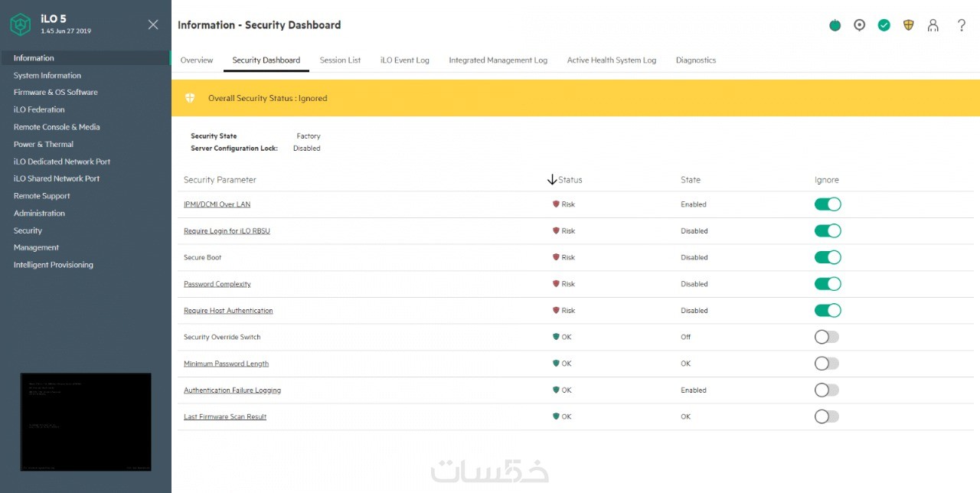Select Power & Thermal in the sidebar
Image resolution: width=980 pixels, height=493 pixels.
coord(44,144)
